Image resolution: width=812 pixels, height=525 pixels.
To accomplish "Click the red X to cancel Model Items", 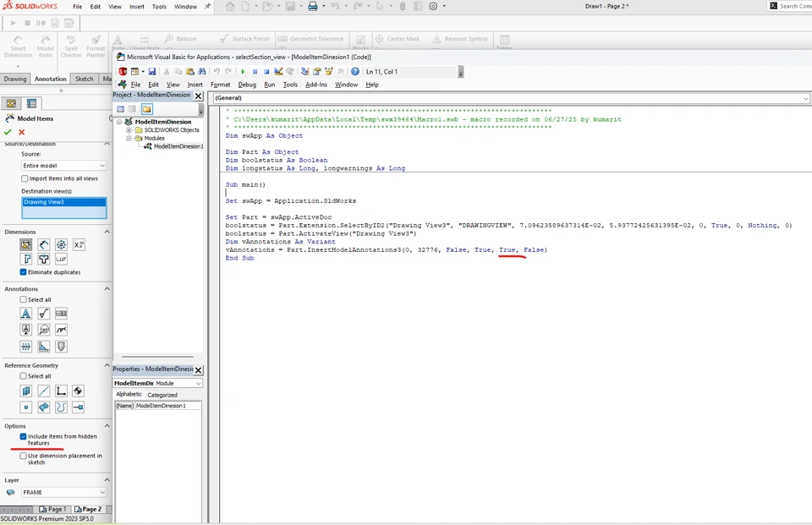I will pos(22,132).
